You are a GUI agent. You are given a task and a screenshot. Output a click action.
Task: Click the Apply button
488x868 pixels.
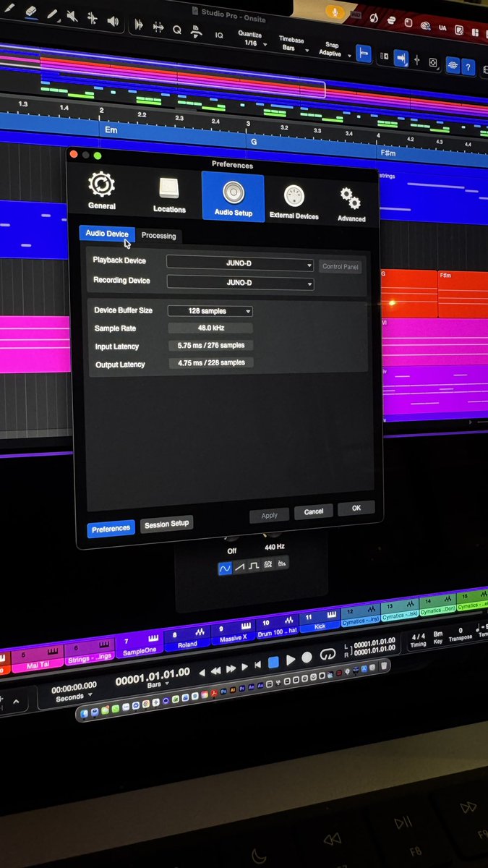[x=270, y=516]
